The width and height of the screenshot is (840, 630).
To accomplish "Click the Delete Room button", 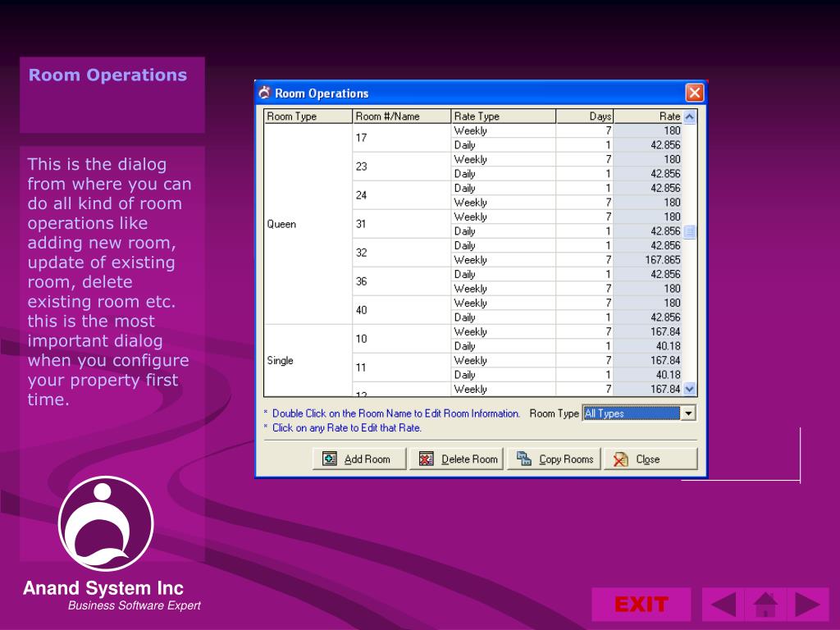I will click(456, 459).
